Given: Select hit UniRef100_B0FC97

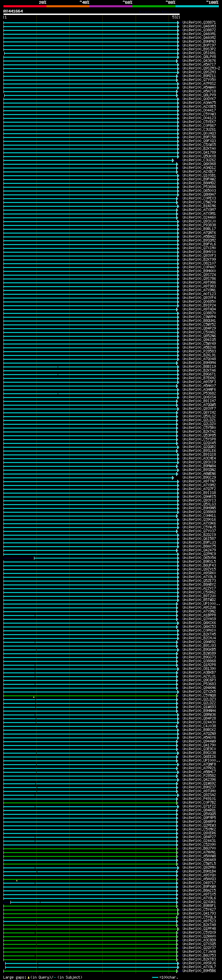Looking at the screenshot, I should pos(199,45).
